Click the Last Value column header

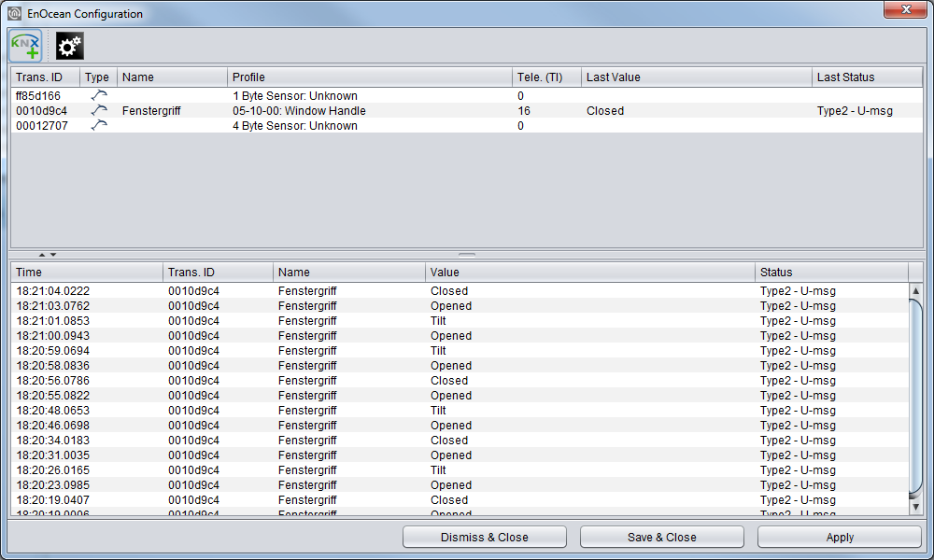tap(697, 77)
